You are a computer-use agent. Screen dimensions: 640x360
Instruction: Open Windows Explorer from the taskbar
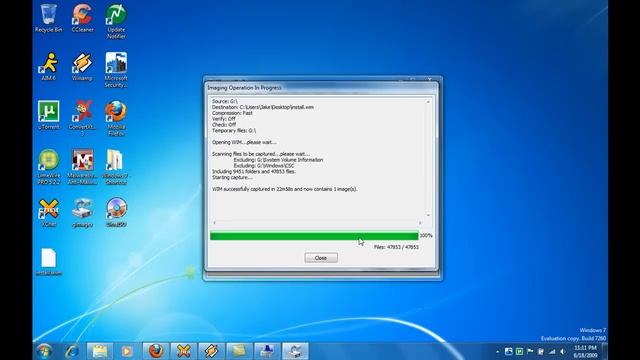(x=100, y=351)
